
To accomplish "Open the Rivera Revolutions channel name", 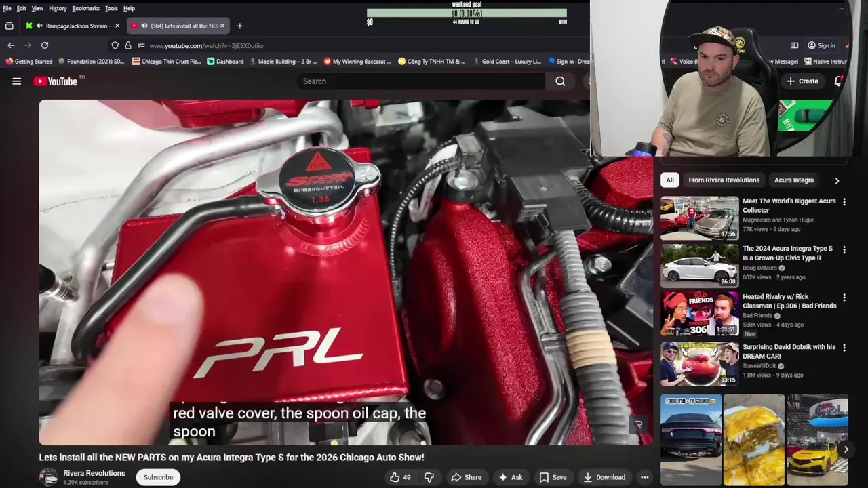I will pyautogui.click(x=94, y=473).
